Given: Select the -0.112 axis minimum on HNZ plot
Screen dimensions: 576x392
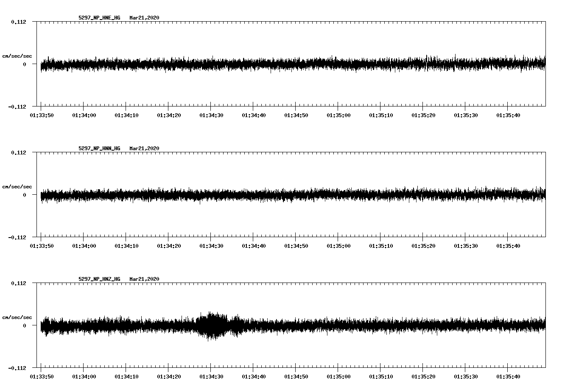Looking at the screenshot, I should [17, 368].
